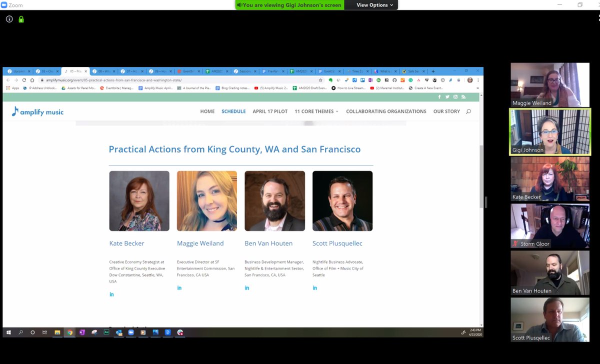
Task: Click the Amplify Music logo
Action: tap(37, 111)
